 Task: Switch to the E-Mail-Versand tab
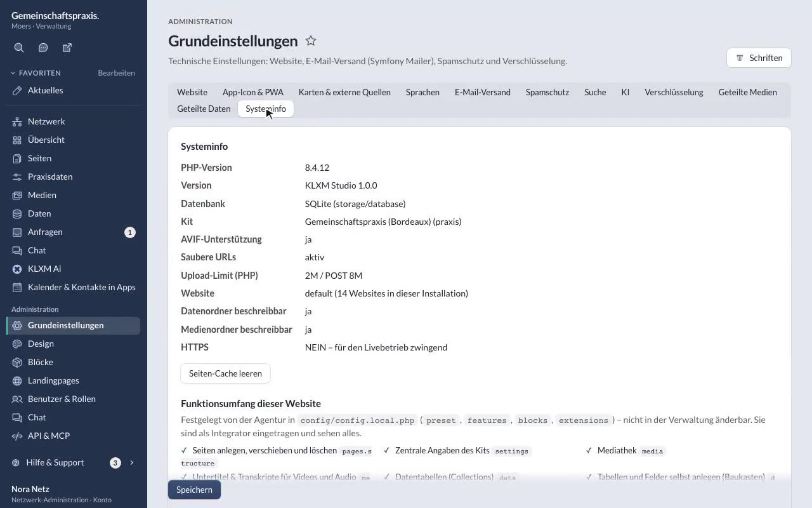click(482, 92)
